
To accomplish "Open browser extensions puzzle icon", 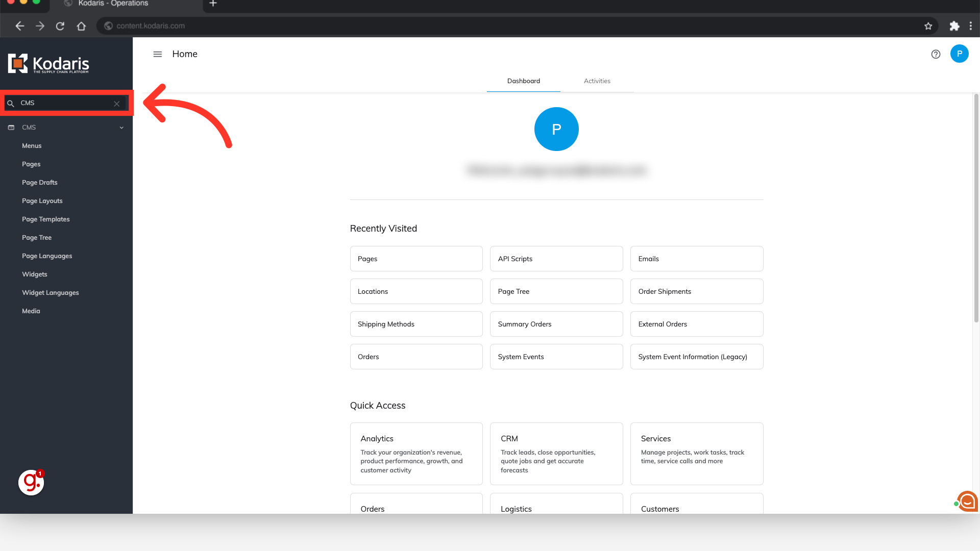I will tap(954, 26).
